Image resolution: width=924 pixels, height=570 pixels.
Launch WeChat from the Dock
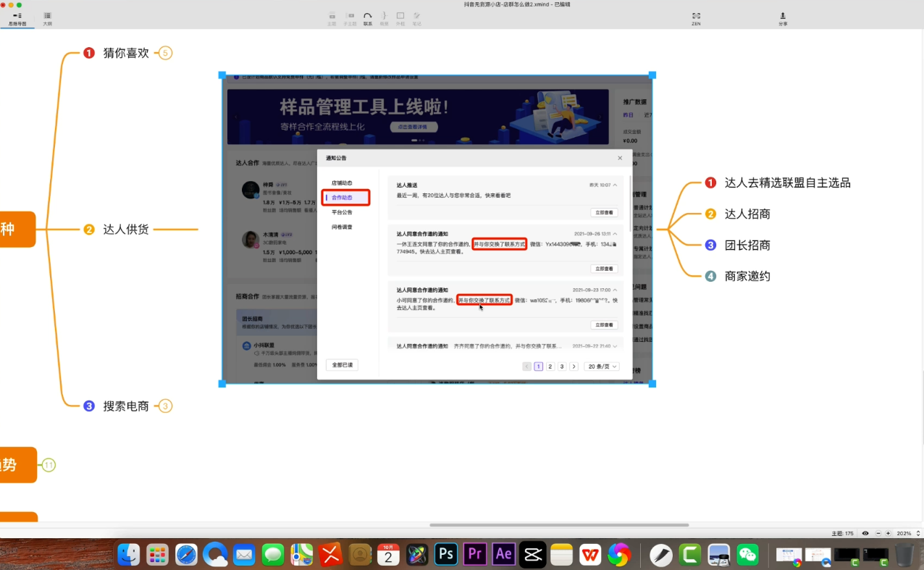(748, 554)
